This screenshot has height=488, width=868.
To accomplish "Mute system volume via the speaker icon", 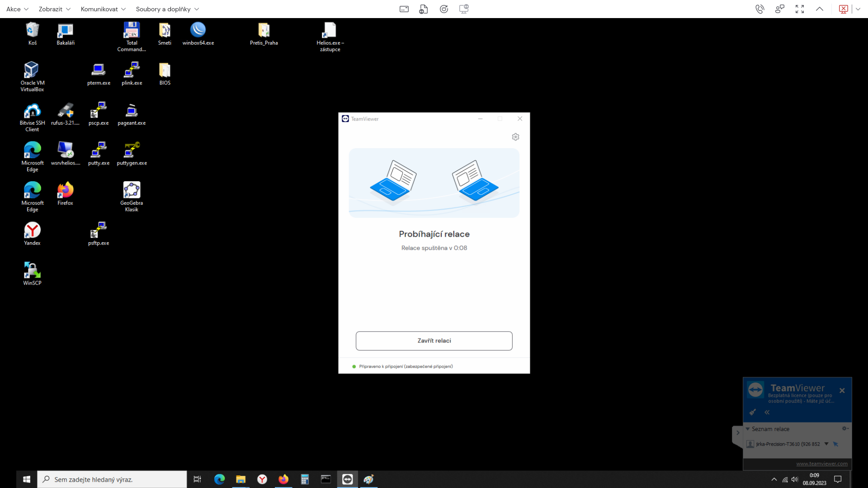I will pos(795,479).
